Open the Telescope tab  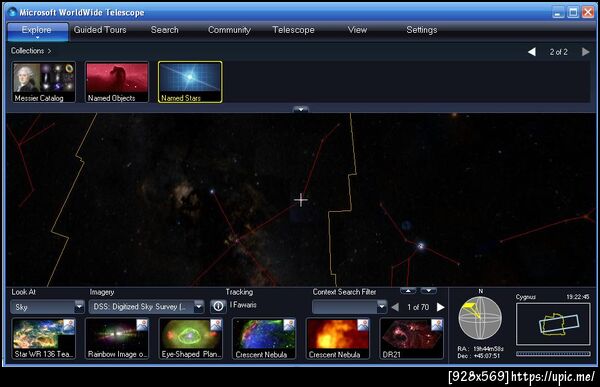[x=293, y=30]
